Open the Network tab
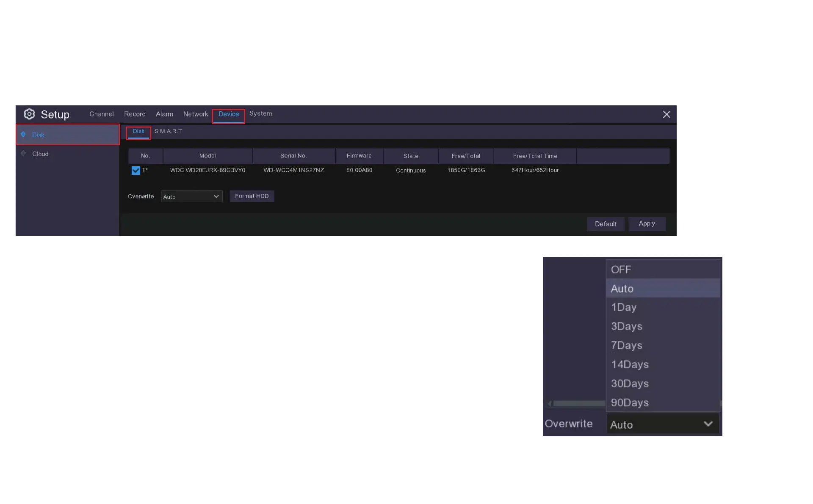This screenshot has height=504, width=813. pyautogui.click(x=196, y=114)
